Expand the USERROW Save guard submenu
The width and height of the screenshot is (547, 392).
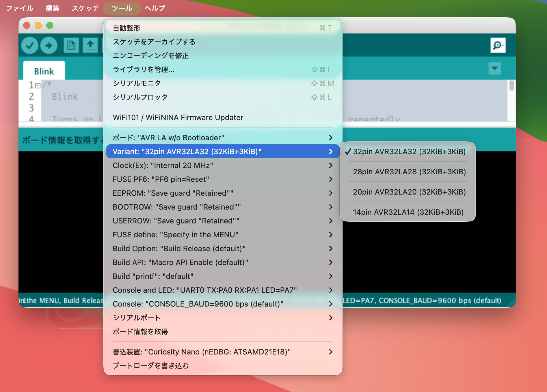[223, 221]
